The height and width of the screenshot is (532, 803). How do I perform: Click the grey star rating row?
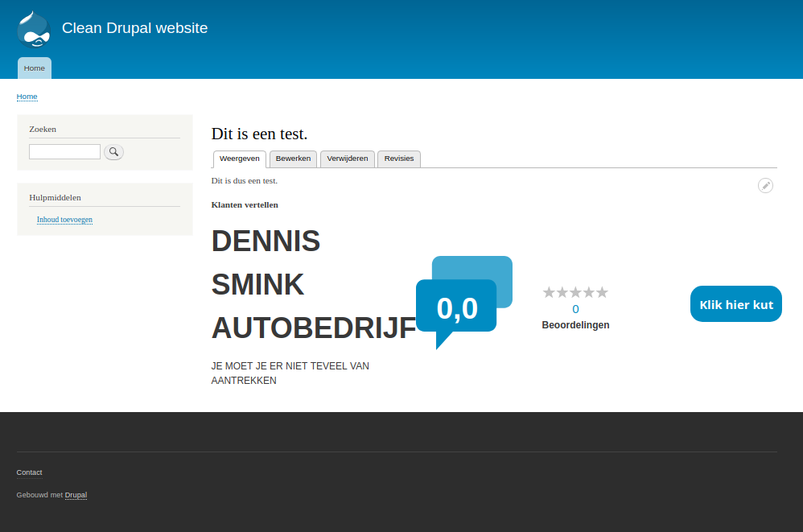(x=575, y=292)
